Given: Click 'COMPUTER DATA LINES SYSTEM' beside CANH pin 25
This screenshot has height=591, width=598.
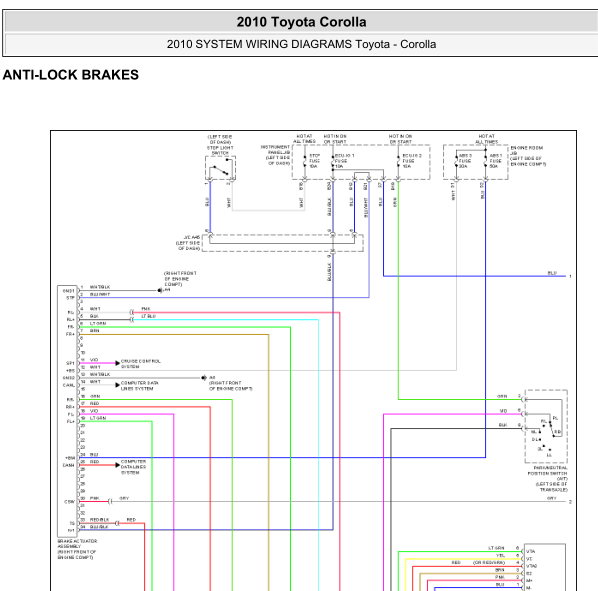Looking at the screenshot, I should (133, 467).
